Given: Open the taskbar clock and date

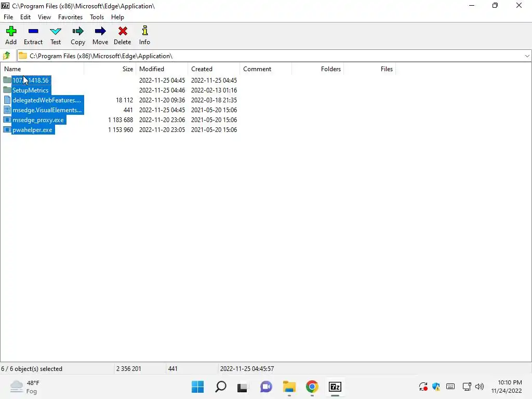Looking at the screenshot, I should 507,387.
